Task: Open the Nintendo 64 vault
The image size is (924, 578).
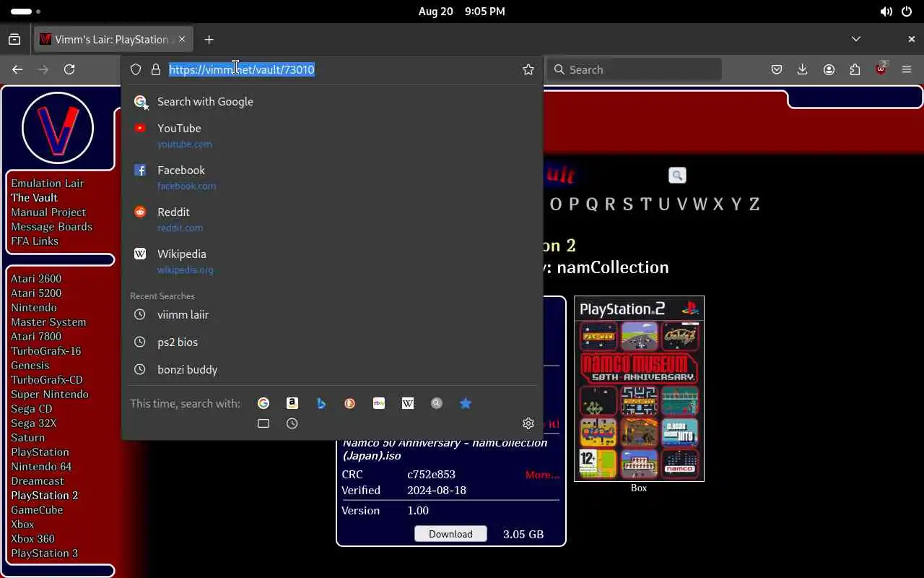Action: pyautogui.click(x=41, y=467)
